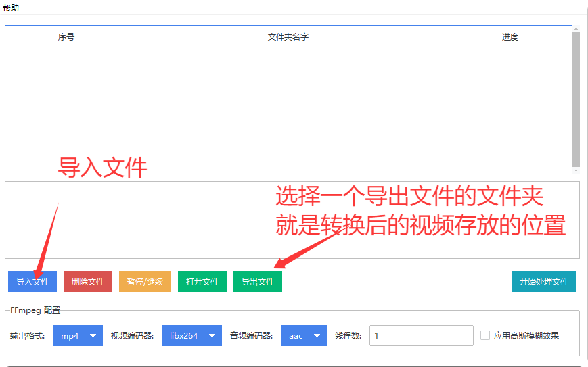Click the 输出格式: label
The image size is (588, 367).
(x=27, y=335)
